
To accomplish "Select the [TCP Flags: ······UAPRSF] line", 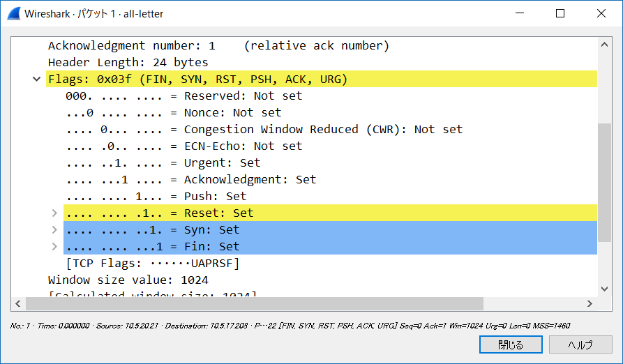I will point(153,263).
